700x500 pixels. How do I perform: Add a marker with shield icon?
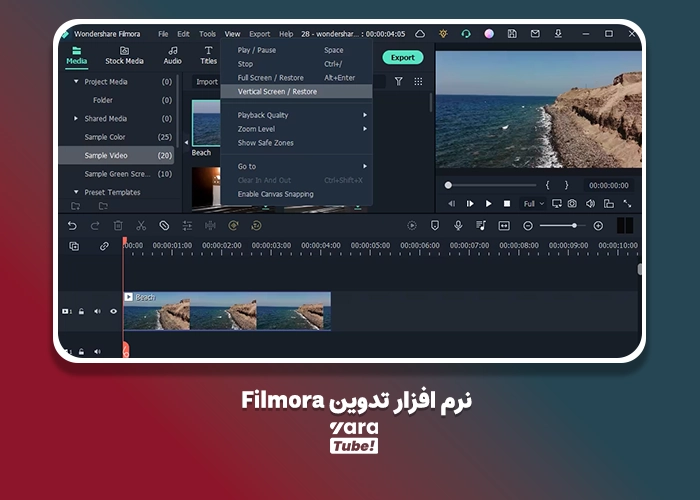click(435, 225)
